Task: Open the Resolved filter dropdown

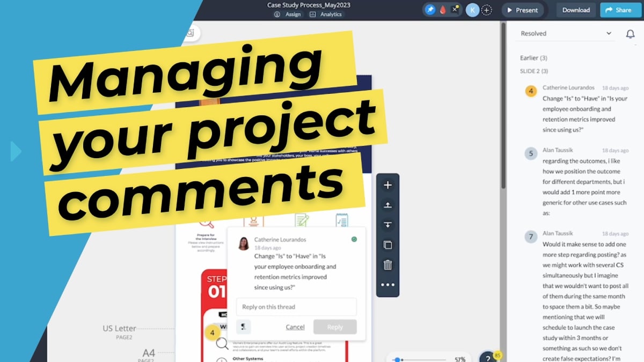Action: pyautogui.click(x=566, y=33)
